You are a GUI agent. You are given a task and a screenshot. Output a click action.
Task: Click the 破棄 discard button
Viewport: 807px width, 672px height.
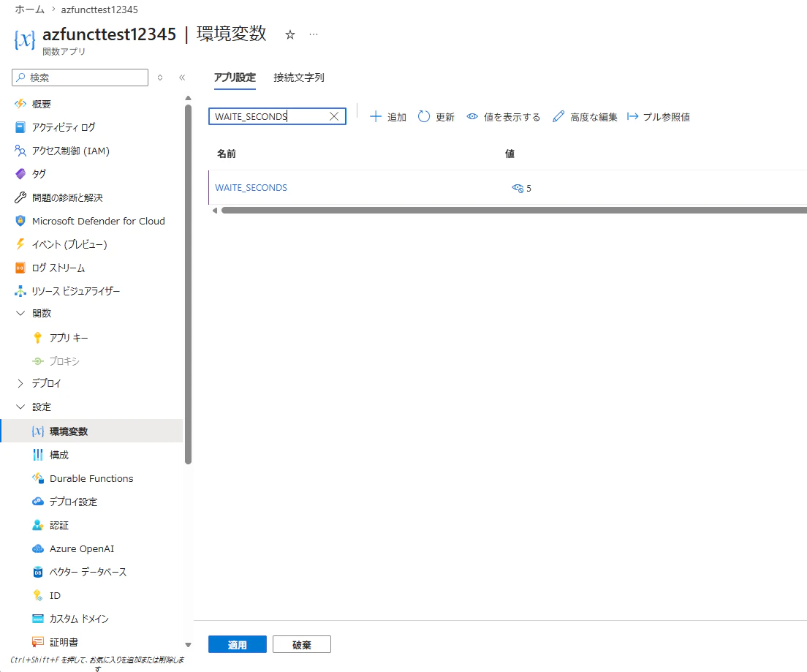(x=302, y=645)
